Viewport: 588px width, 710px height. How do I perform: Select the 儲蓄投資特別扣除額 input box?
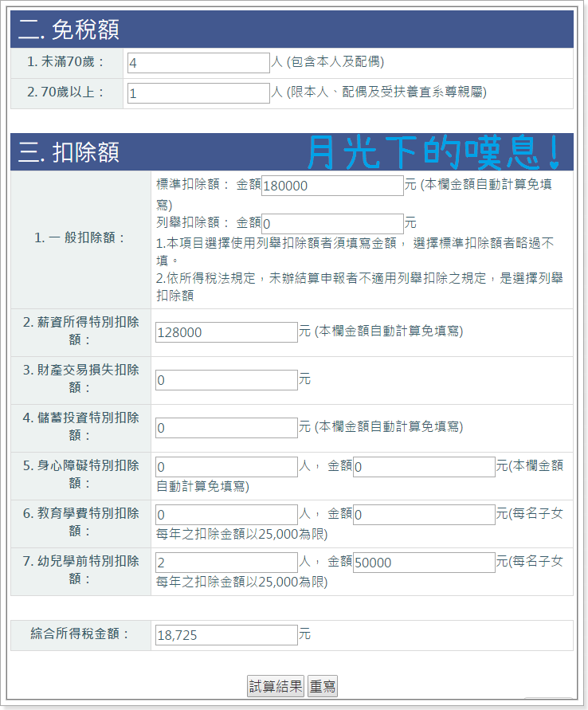click(226, 428)
